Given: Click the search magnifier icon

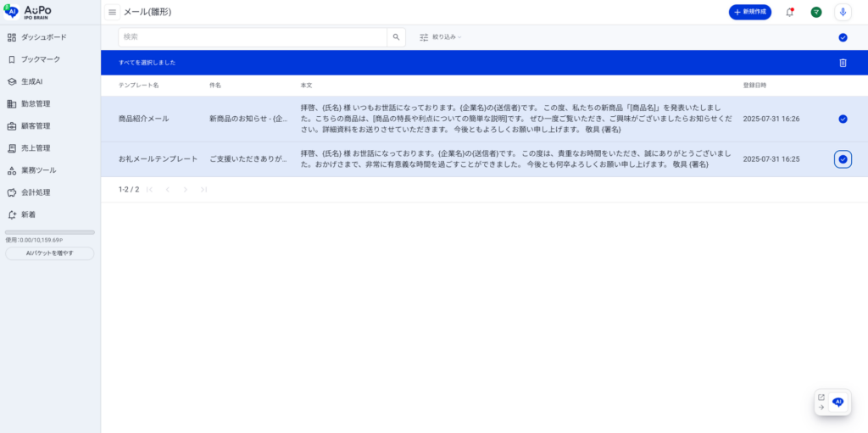Looking at the screenshot, I should pyautogui.click(x=396, y=37).
